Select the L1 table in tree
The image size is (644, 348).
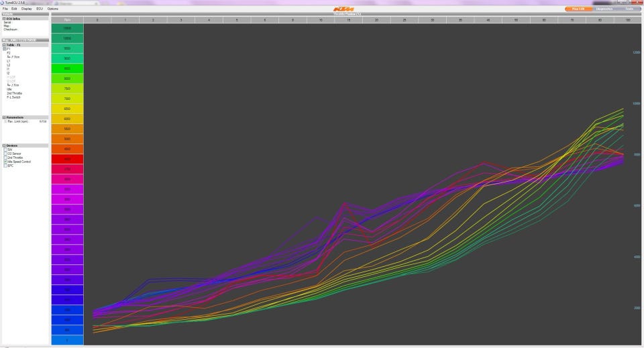pyautogui.click(x=9, y=61)
